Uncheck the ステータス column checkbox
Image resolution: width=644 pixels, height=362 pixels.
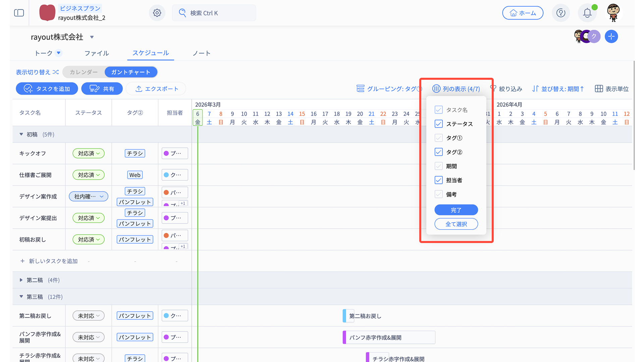(439, 124)
